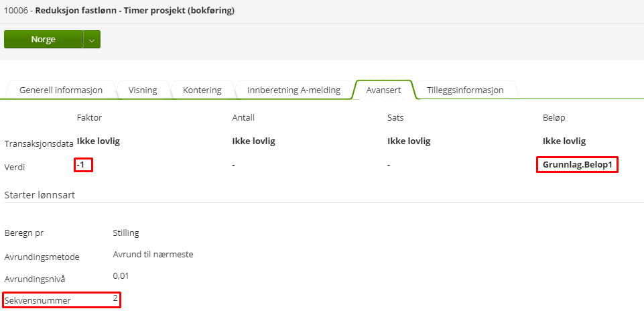Select the Avansert tab
The height and width of the screenshot is (317, 644).
(x=384, y=90)
